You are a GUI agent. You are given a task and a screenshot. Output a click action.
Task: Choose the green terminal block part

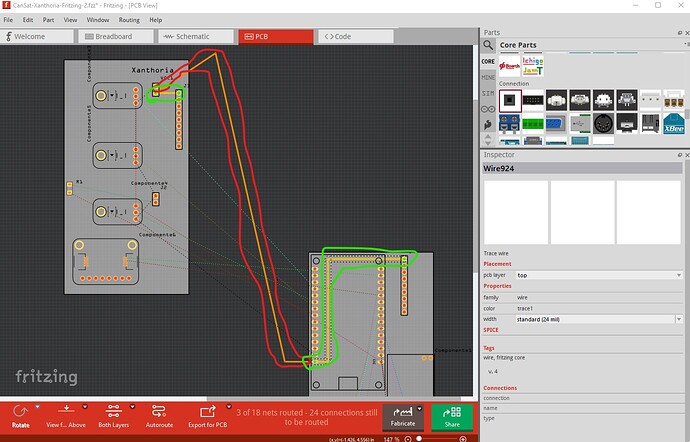[x=533, y=124]
